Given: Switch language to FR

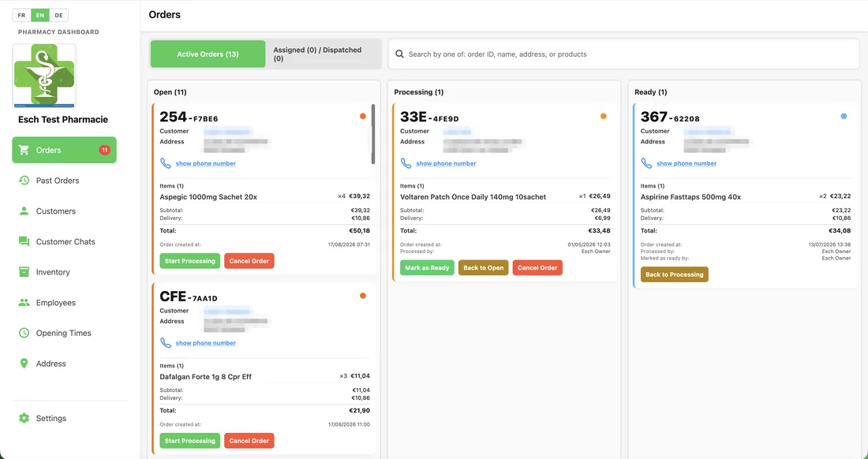Looking at the screenshot, I should tap(21, 16).
